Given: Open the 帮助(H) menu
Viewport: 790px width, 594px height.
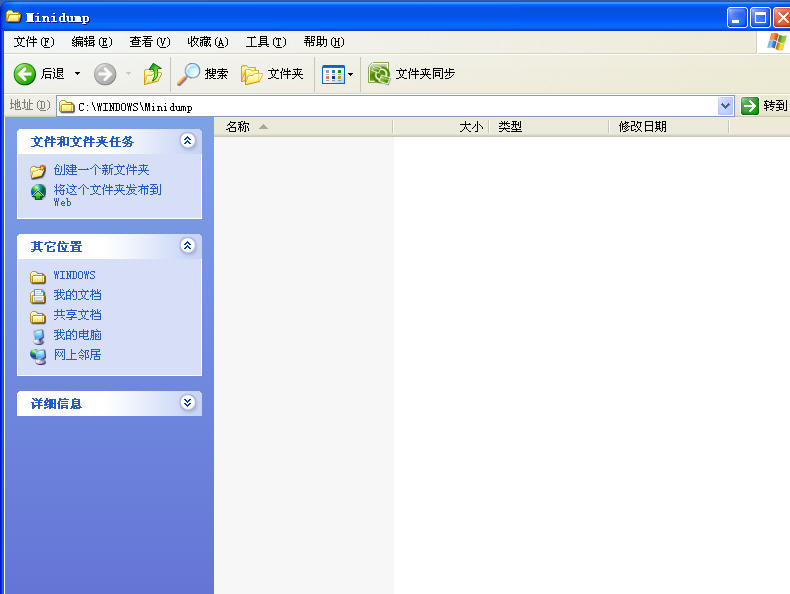Looking at the screenshot, I should coord(324,42).
